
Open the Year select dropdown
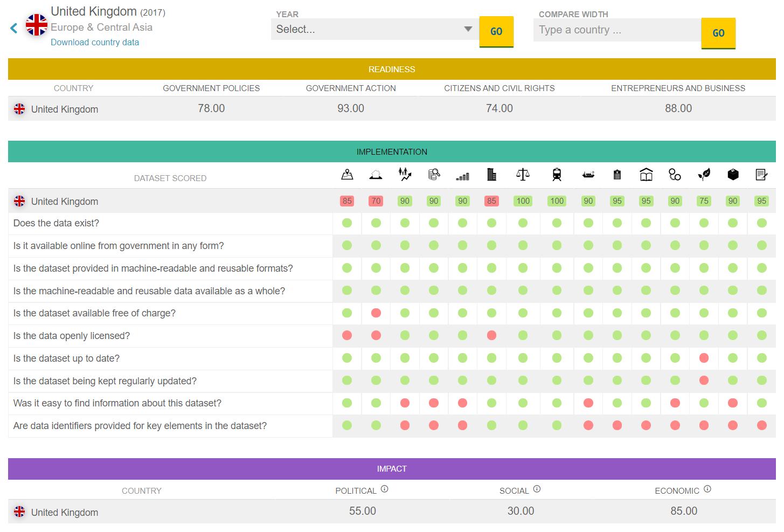[374, 29]
